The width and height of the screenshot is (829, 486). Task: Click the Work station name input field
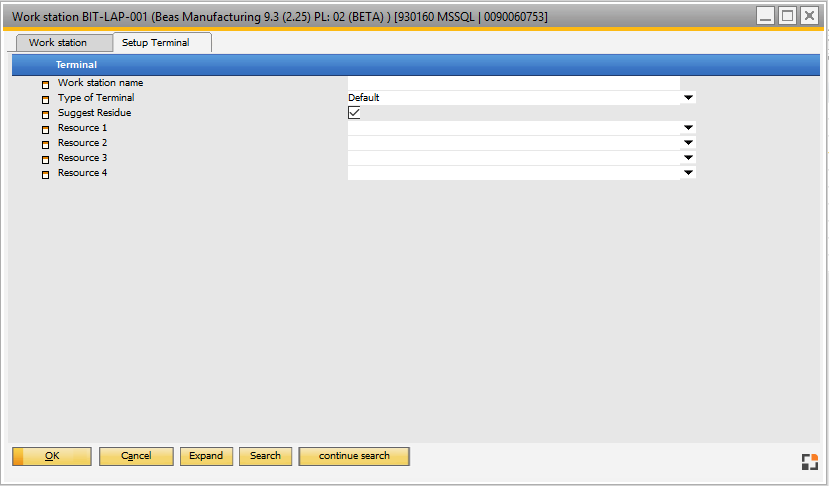tap(513, 83)
